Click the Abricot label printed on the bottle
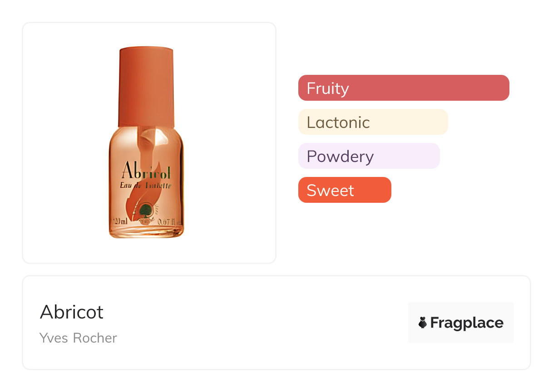553x392 pixels. tap(146, 171)
